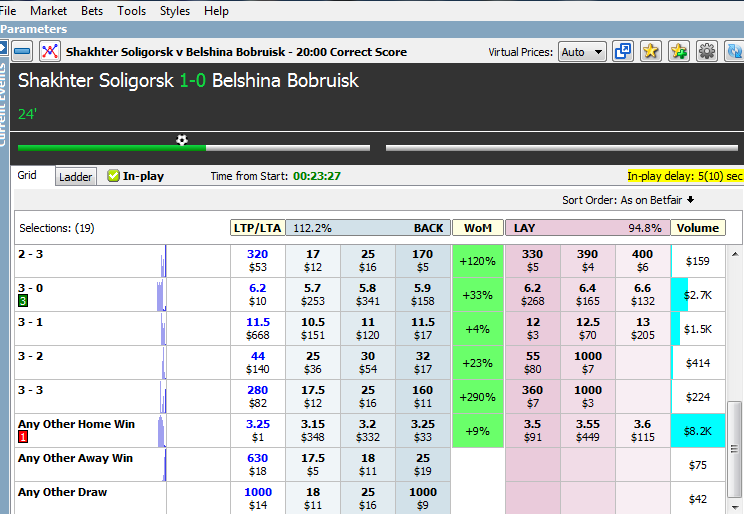Image resolution: width=744 pixels, height=514 pixels.
Task: Switch to the Ladder tab
Action: [x=75, y=177]
